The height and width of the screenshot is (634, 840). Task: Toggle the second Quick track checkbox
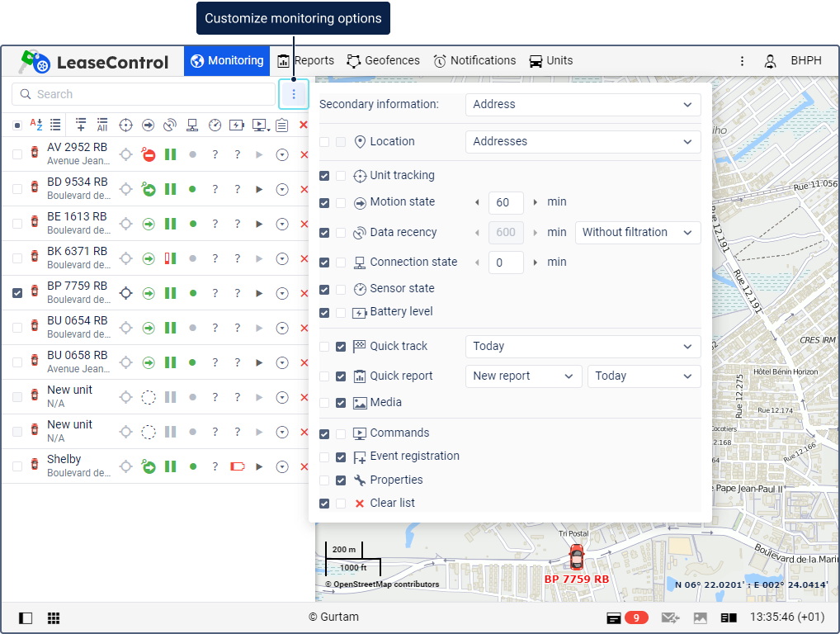point(341,347)
